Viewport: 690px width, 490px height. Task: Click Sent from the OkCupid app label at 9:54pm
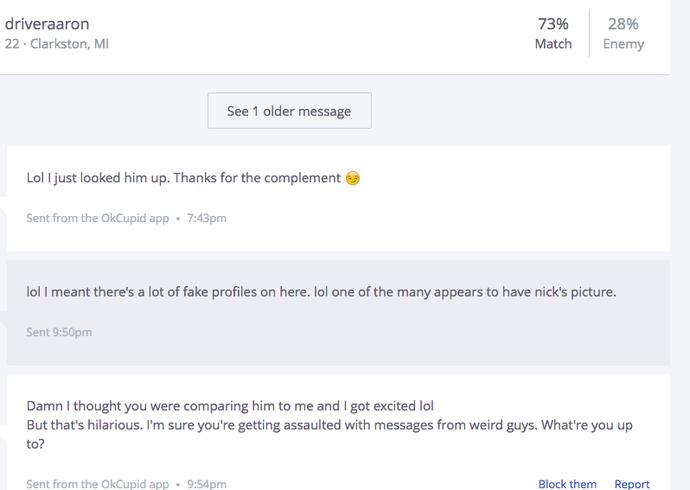pyautogui.click(x=97, y=484)
